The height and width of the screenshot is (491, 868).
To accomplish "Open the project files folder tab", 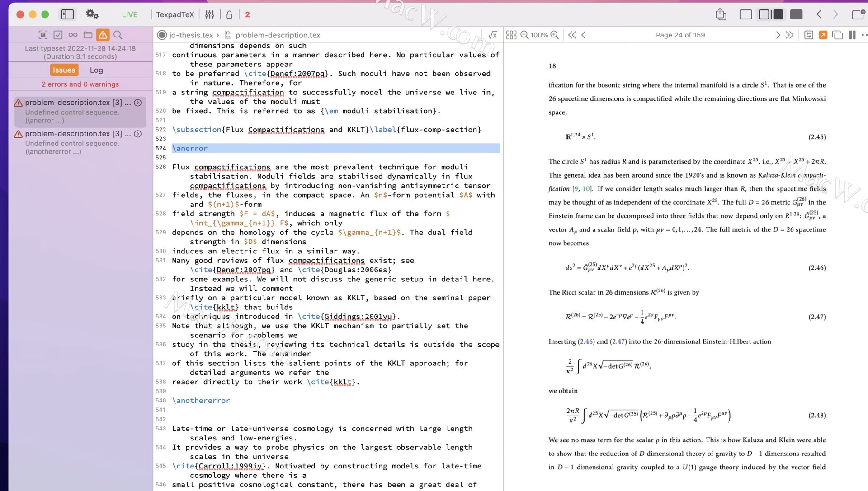I will coord(88,35).
